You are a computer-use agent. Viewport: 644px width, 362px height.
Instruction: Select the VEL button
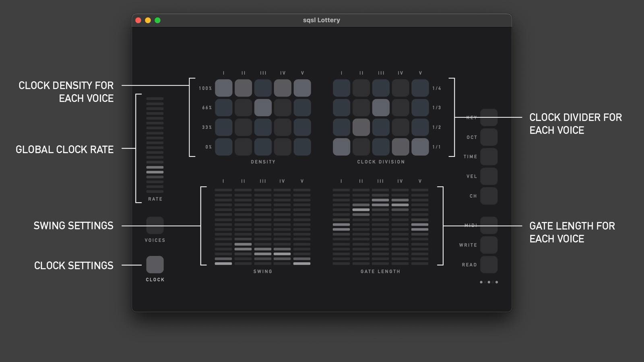(489, 176)
